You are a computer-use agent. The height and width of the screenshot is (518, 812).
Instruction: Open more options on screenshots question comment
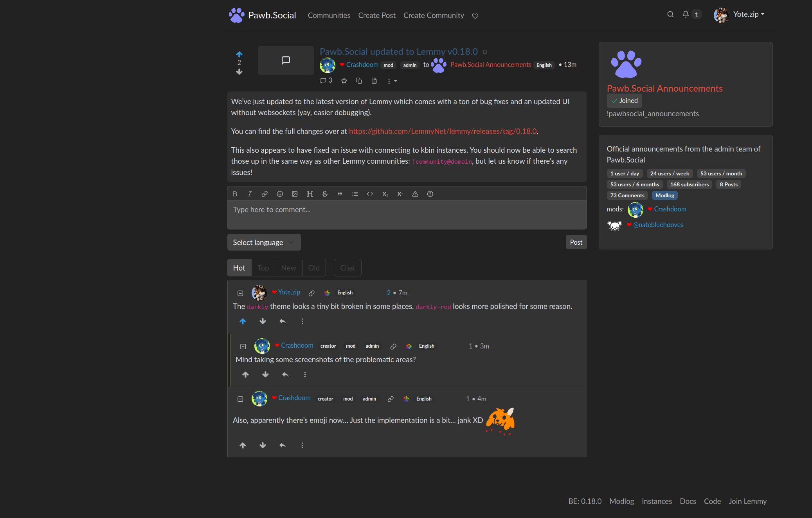click(x=305, y=374)
